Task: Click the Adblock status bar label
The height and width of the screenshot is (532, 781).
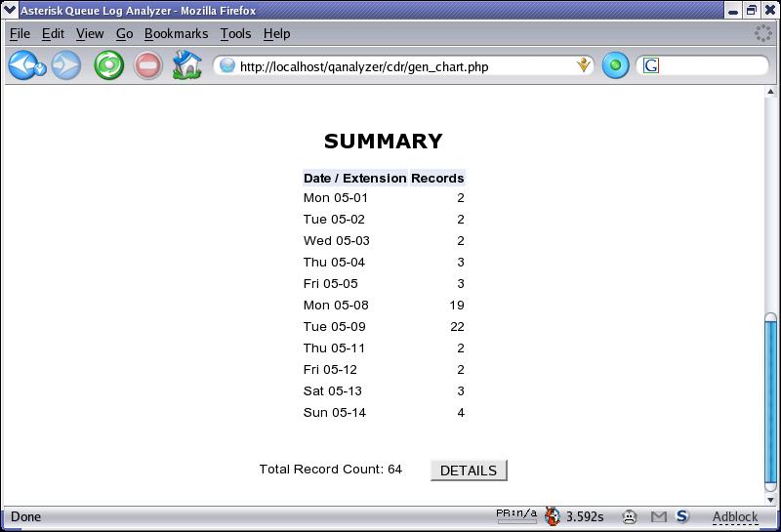Action: click(x=734, y=516)
